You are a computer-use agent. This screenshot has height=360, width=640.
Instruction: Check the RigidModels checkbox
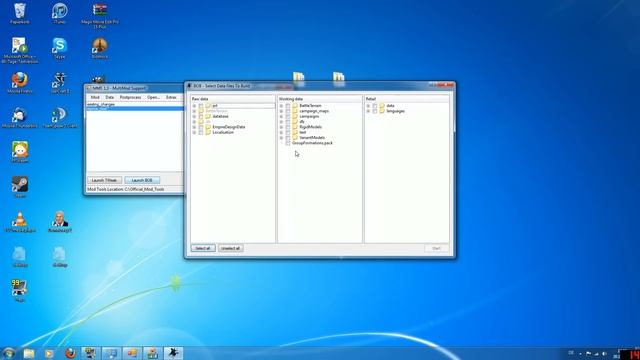288,127
